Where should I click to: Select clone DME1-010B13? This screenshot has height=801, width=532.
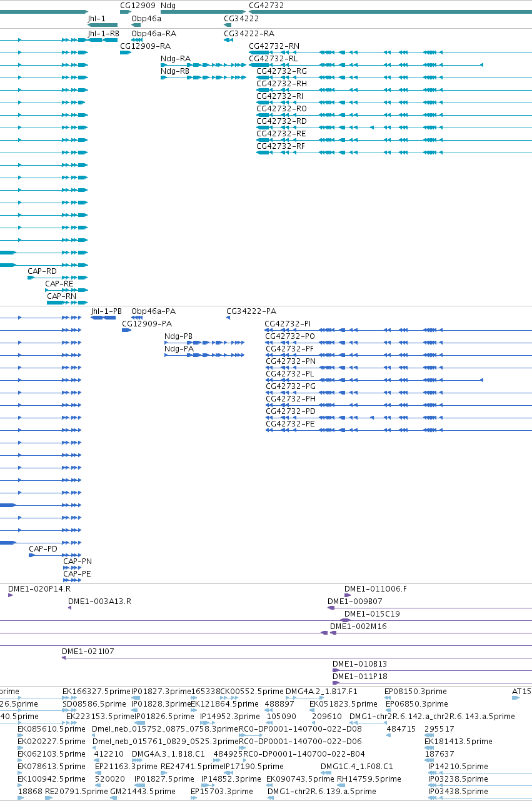[360, 664]
